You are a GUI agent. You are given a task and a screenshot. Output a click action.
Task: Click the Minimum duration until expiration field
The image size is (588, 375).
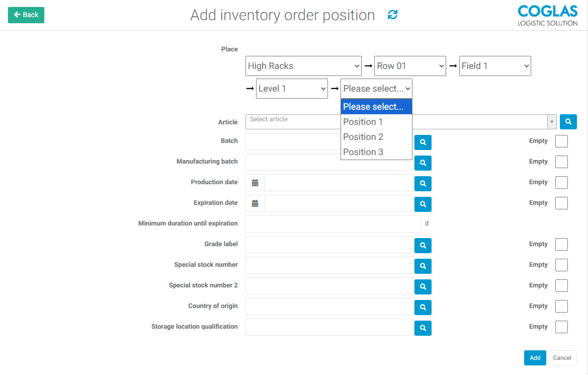coord(333,224)
